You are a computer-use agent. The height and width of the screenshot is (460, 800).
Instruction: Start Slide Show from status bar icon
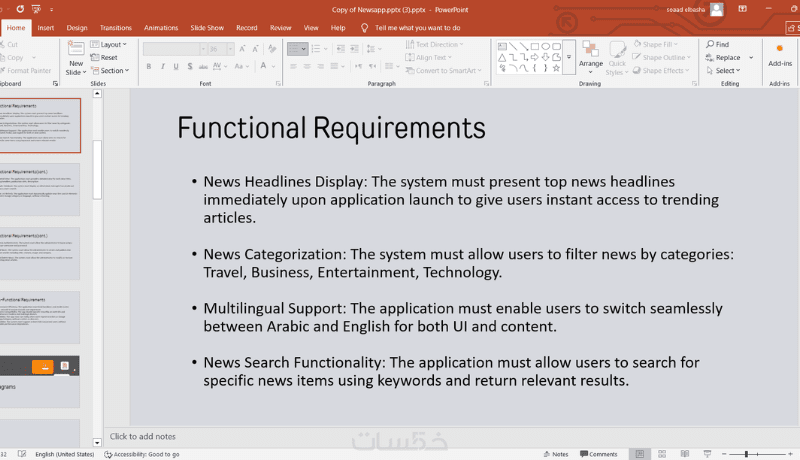[707, 454]
